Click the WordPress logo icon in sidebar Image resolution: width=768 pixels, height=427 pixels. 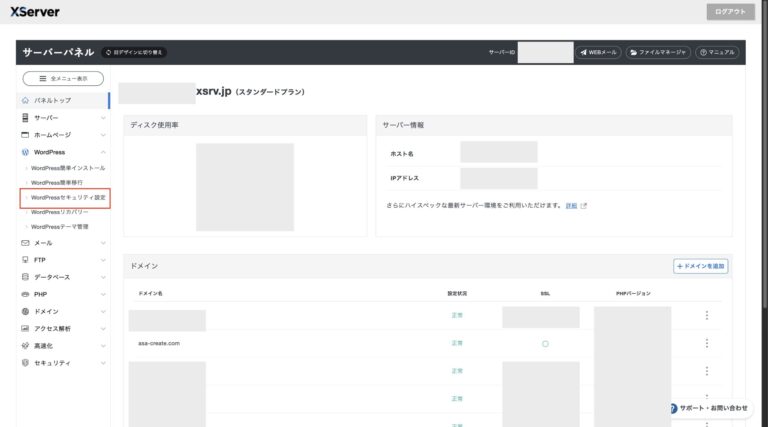click(25, 152)
